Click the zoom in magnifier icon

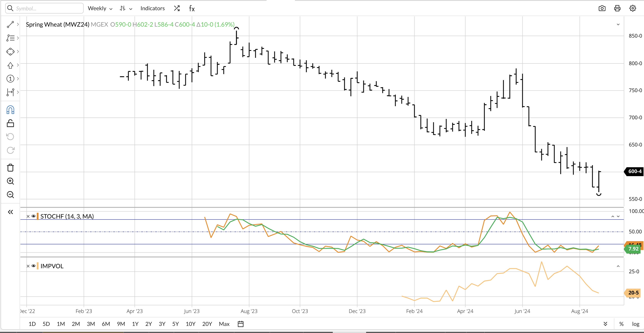click(x=10, y=181)
